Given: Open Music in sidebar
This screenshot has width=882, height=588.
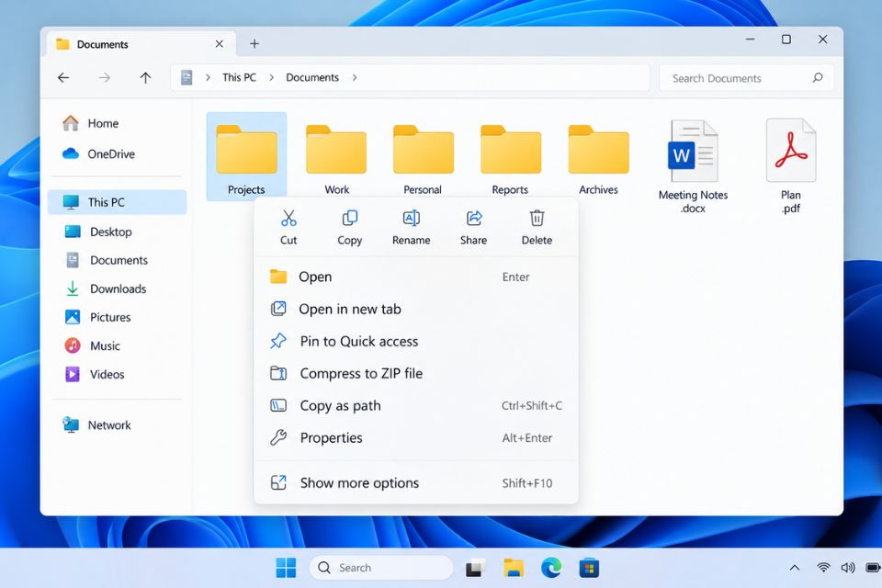Looking at the screenshot, I should pos(117,345).
